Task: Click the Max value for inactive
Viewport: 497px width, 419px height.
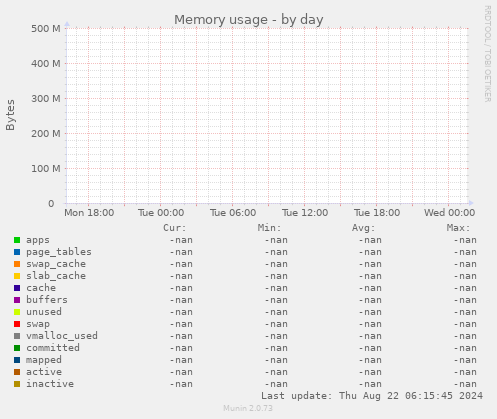Action: click(x=465, y=384)
